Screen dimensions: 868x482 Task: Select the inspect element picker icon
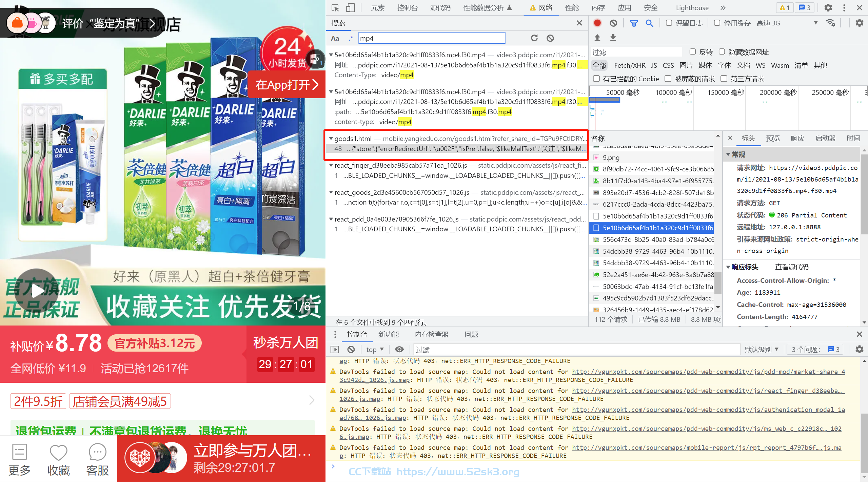(x=335, y=8)
